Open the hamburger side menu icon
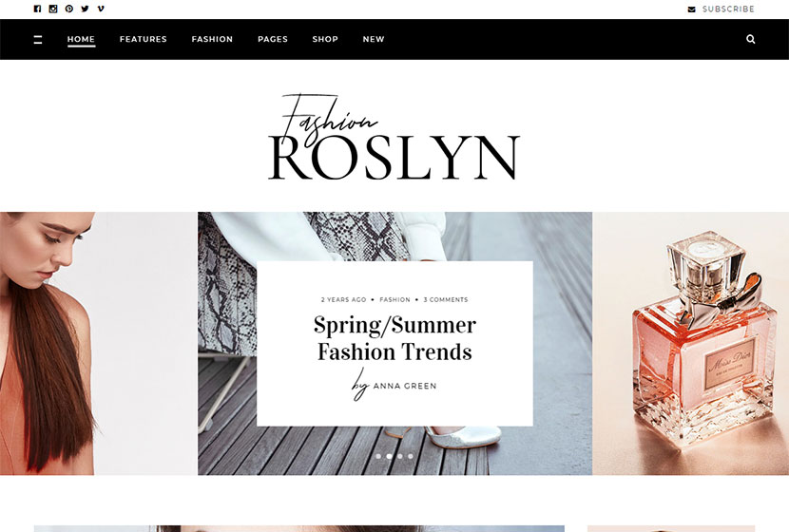The height and width of the screenshot is (532, 789). point(38,39)
